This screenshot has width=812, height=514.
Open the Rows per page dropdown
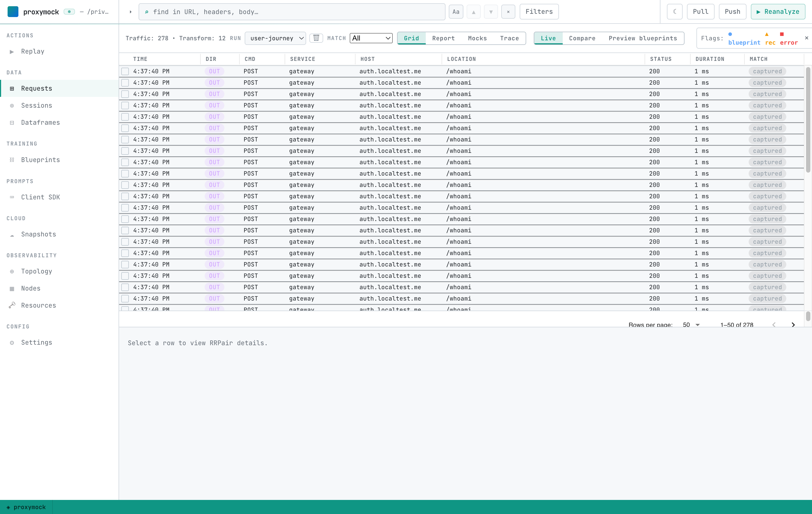coord(691,325)
